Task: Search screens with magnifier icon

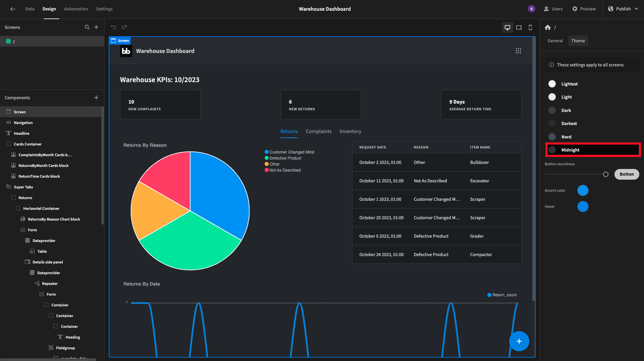Action: pyautogui.click(x=87, y=27)
